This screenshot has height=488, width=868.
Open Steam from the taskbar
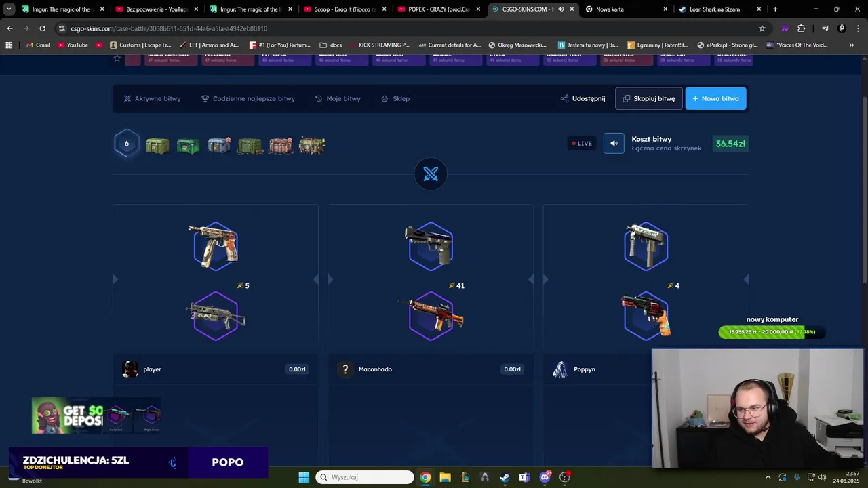(x=505, y=477)
